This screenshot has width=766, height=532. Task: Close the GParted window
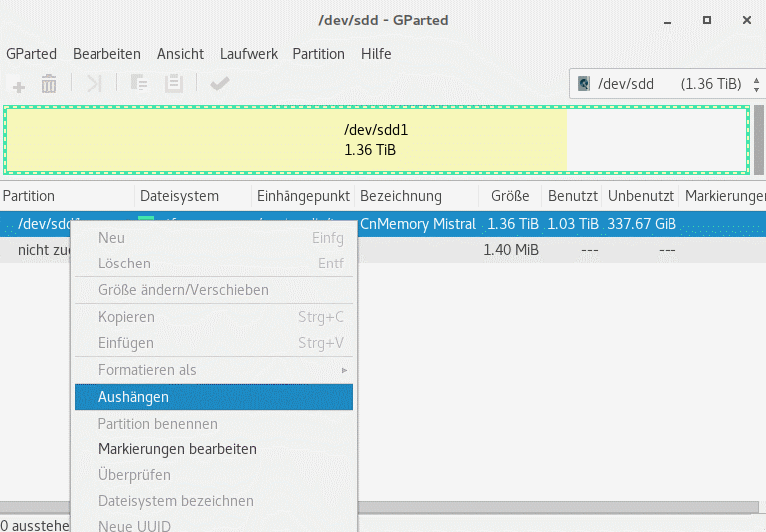747,20
